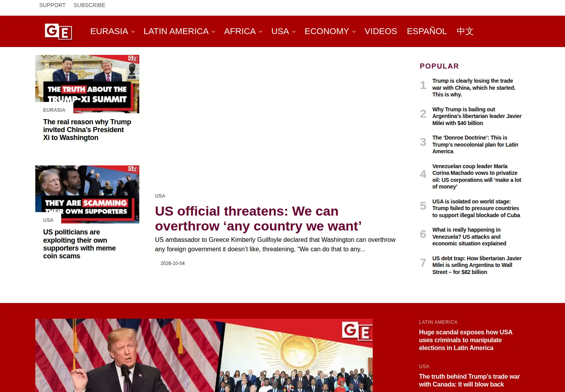
Task: Open 'US debt trap' popular article
Action: click(477, 265)
